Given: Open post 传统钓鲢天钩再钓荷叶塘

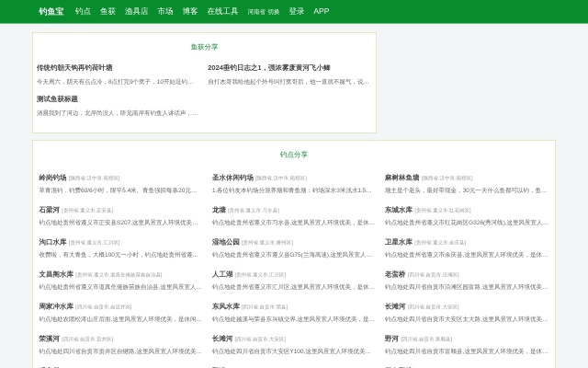Looking at the screenshot, I should 74,67.
